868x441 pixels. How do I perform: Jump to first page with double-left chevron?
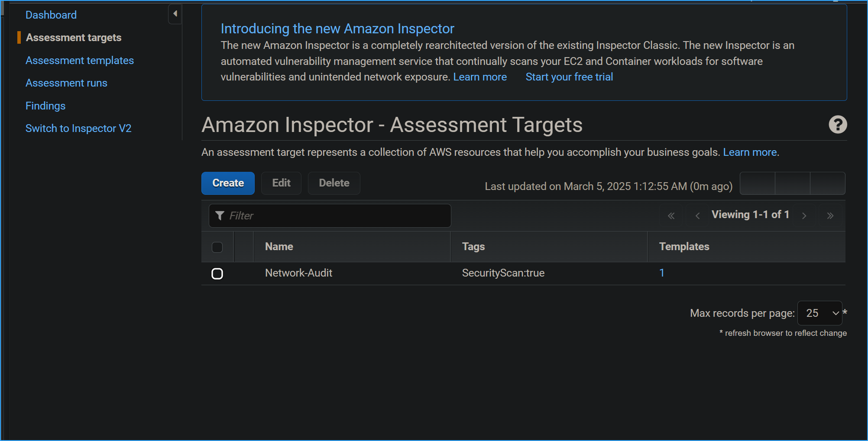click(671, 216)
